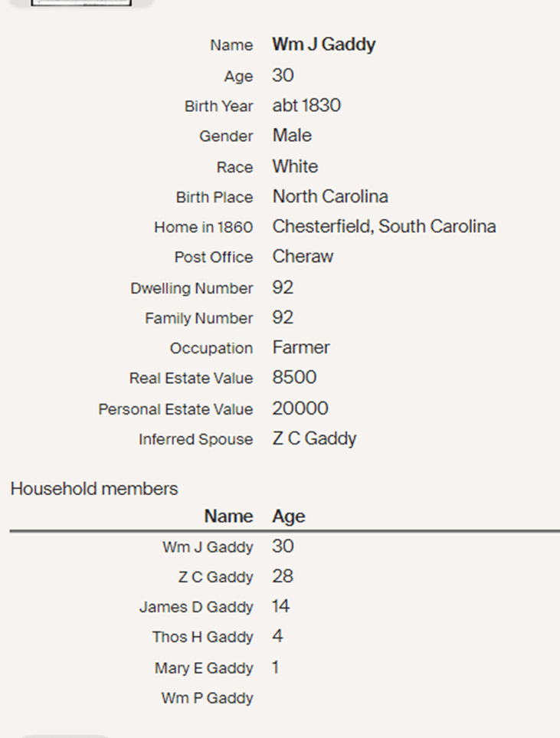Click the Household members heading
The height and width of the screenshot is (738, 560).
click(x=93, y=489)
